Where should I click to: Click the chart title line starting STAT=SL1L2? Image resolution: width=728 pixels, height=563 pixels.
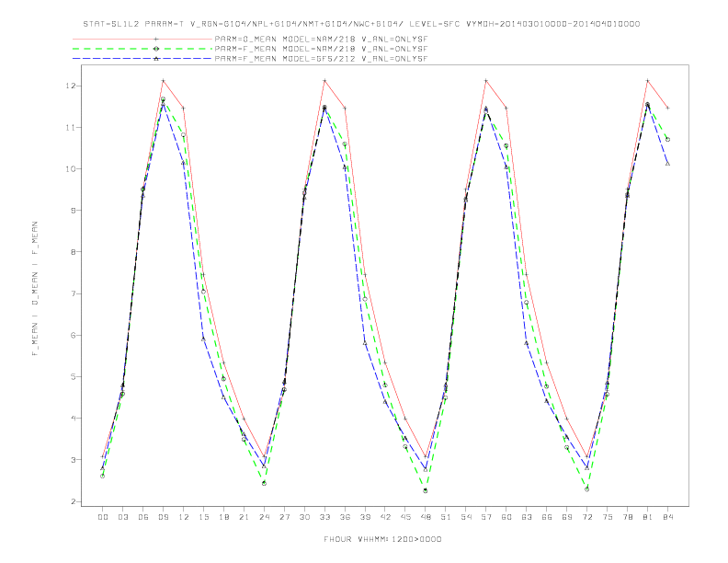click(x=361, y=24)
